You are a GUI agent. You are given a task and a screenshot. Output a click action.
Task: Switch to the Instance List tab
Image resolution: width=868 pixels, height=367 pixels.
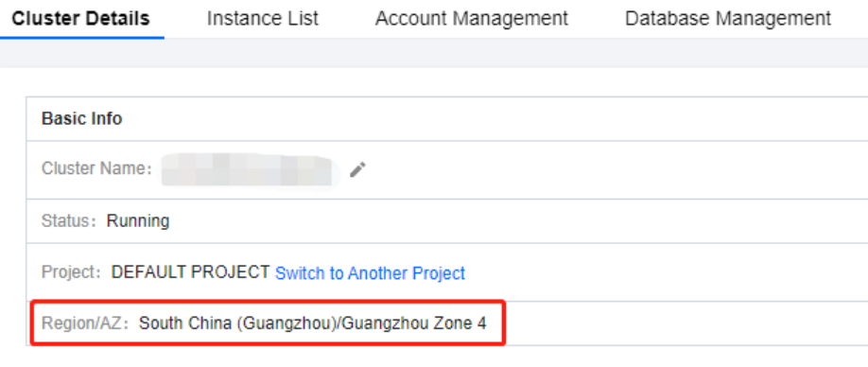point(263,18)
